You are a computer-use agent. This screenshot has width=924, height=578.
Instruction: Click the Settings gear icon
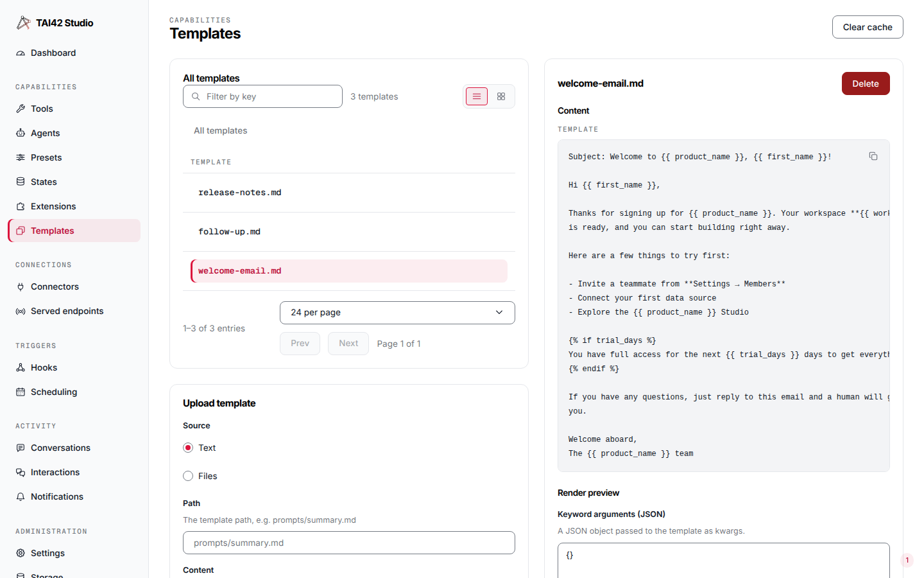point(21,554)
